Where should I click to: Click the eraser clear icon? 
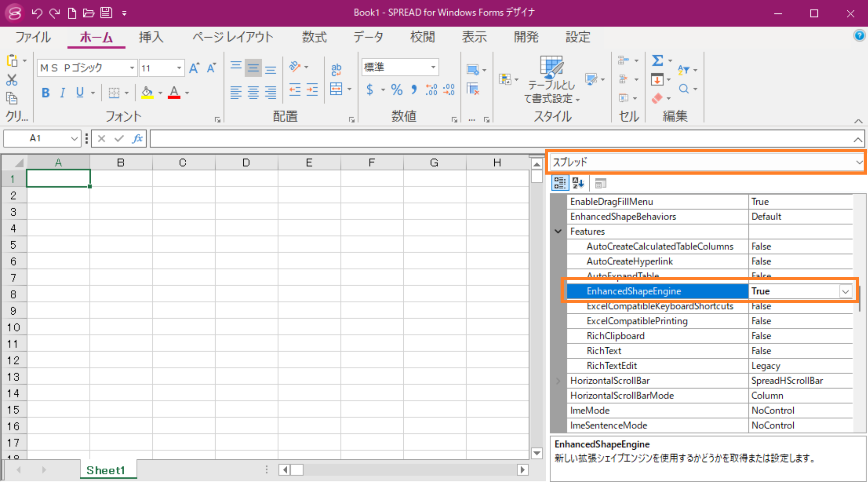(x=657, y=98)
